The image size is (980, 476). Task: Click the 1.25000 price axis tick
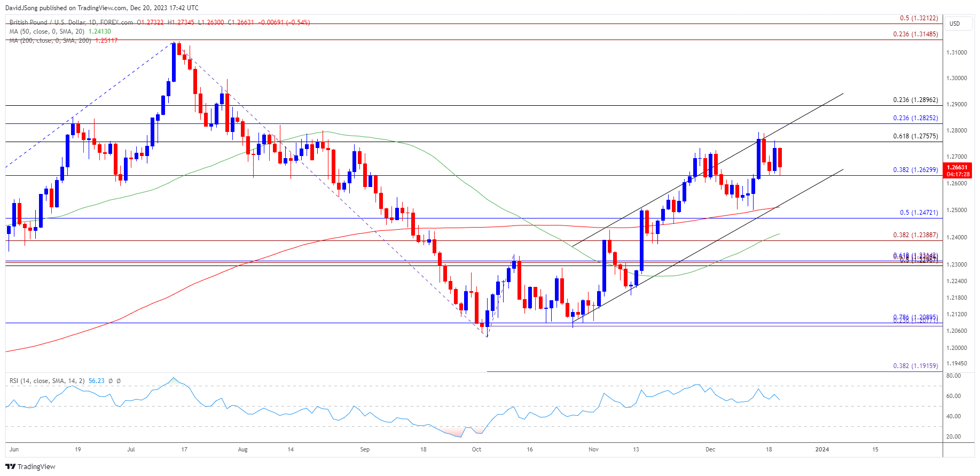957,210
